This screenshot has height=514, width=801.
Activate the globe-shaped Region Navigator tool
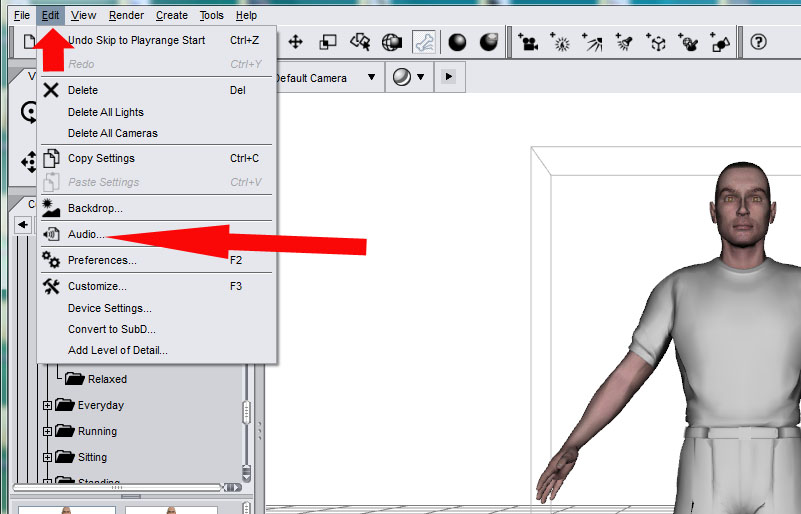click(x=392, y=42)
